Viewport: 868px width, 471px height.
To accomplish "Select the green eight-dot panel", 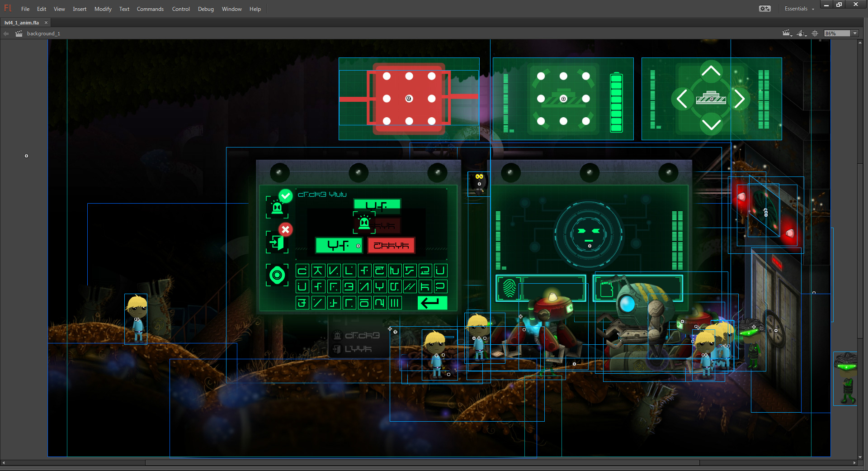I will coord(563,99).
